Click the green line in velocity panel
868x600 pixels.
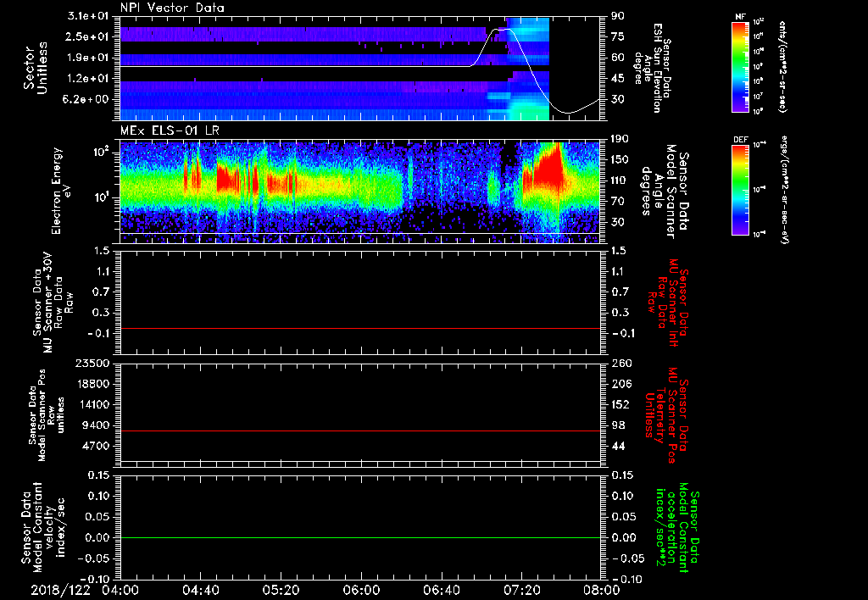coord(361,537)
